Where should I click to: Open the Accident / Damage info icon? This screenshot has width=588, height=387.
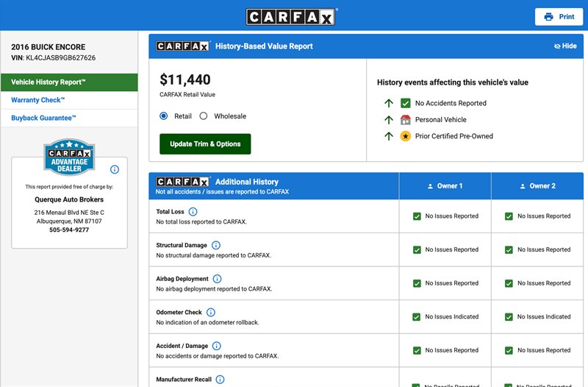(216, 346)
